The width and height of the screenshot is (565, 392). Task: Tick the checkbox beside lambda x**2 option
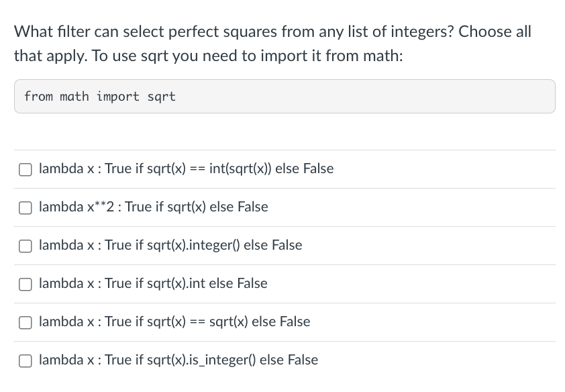click(x=25, y=207)
